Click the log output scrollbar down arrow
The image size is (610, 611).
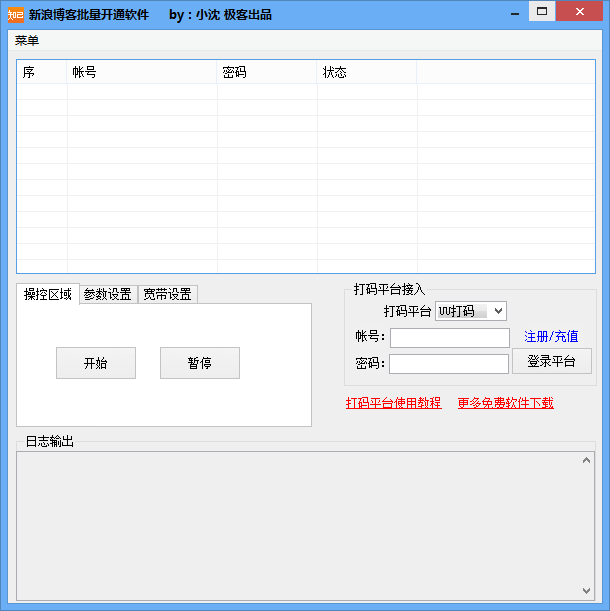point(587,590)
